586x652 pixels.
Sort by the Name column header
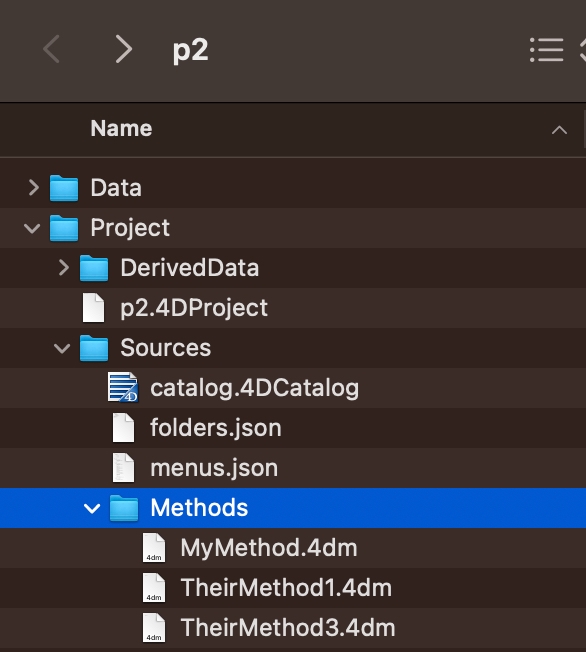click(x=121, y=128)
